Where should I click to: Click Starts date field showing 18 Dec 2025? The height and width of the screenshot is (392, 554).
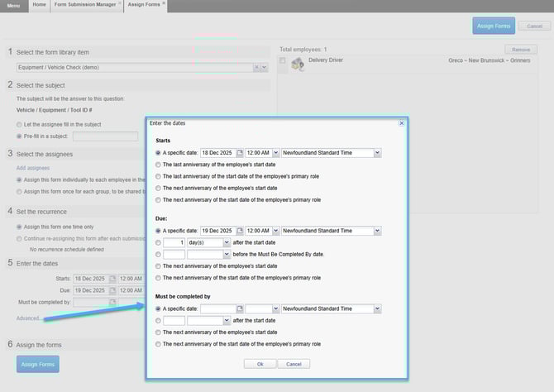[x=218, y=153]
